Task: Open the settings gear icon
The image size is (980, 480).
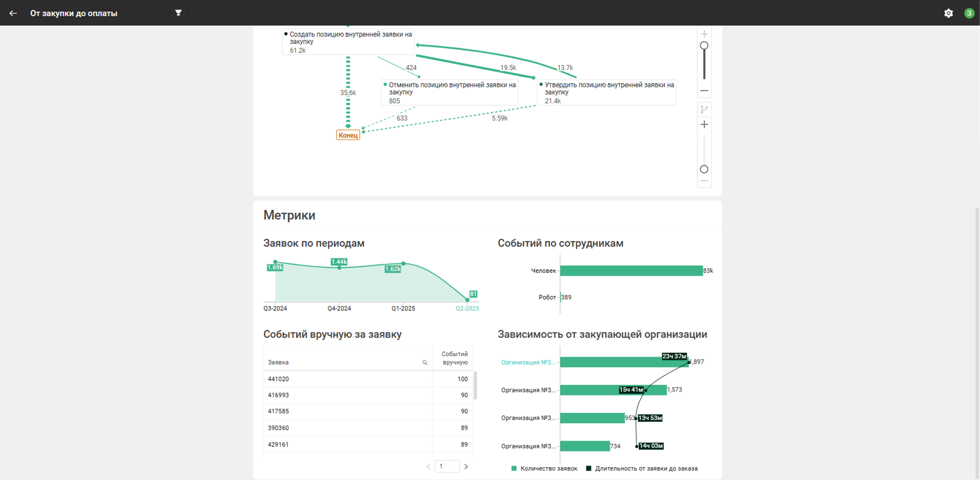Action: click(x=948, y=13)
